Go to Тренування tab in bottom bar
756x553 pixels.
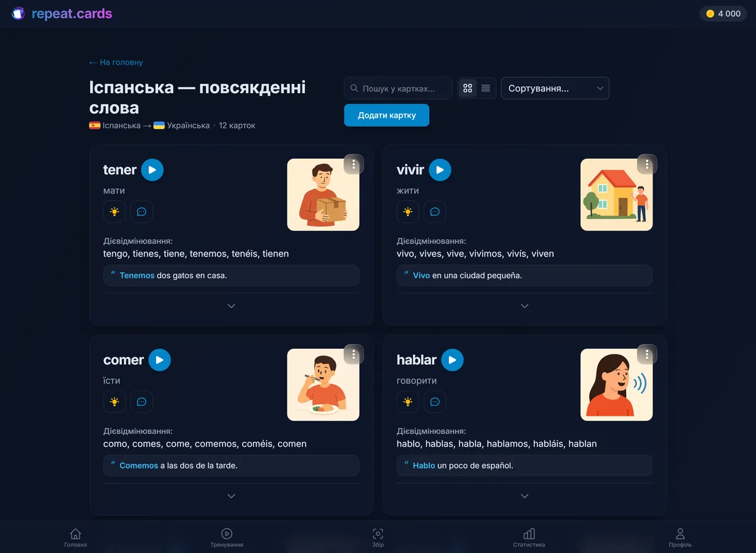(227, 538)
